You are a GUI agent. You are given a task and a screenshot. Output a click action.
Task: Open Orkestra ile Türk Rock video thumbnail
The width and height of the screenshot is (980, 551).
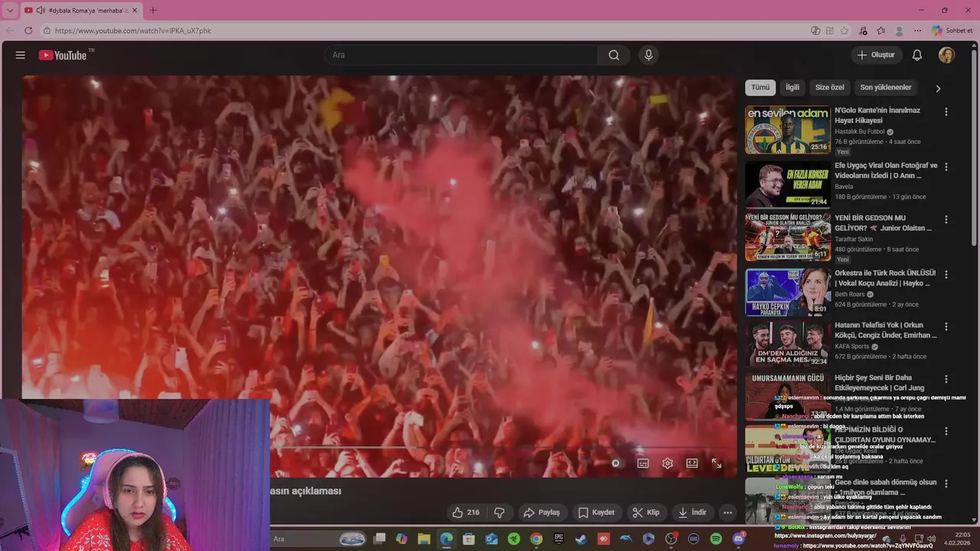click(x=788, y=292)
